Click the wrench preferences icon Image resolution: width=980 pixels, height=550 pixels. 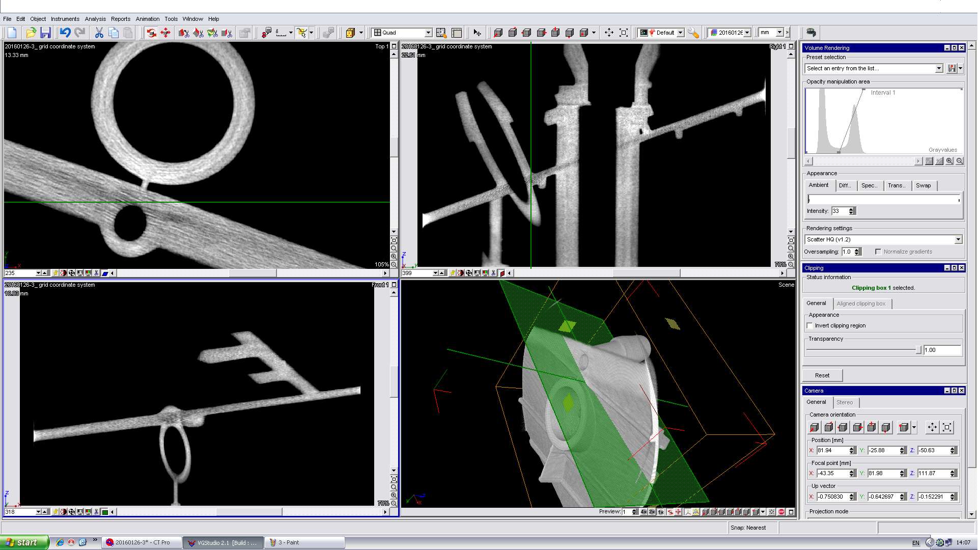(x=693, y=33)
